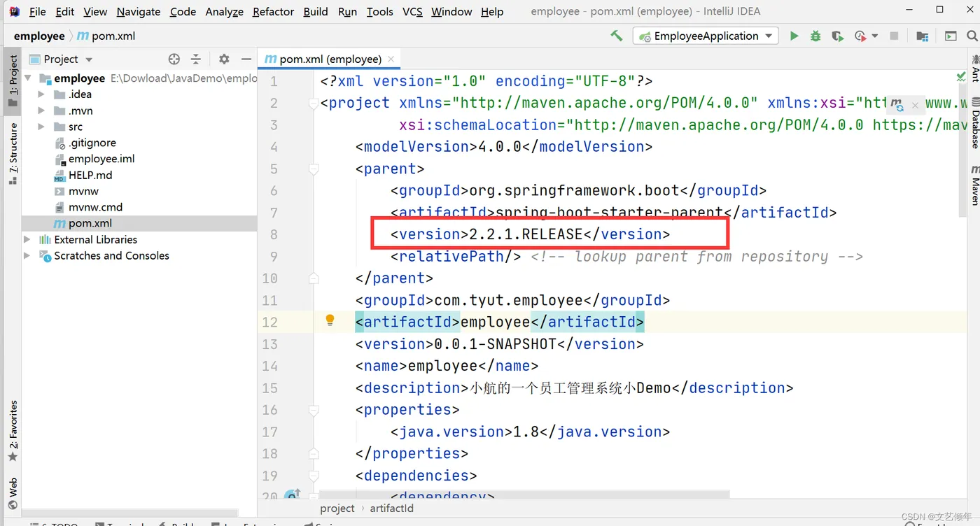Open the EmployeeApplication run configuration dropdown
The height and width of the screenshot is (526, 980).
pyautogui.click(x=706, y=36)
